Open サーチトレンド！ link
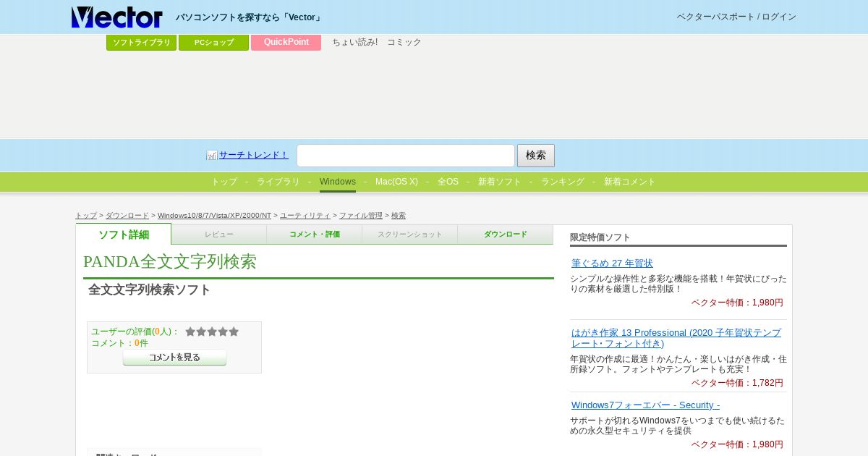Screen dimensions: 868x456 click(x=254, y=155)
